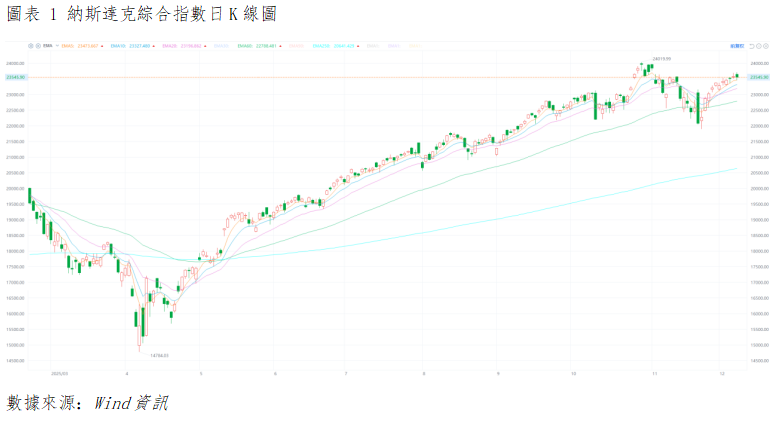Click the faded EMA30 legend entry
The height and width of the screenshot is (421, 780).
click(221, 46)
